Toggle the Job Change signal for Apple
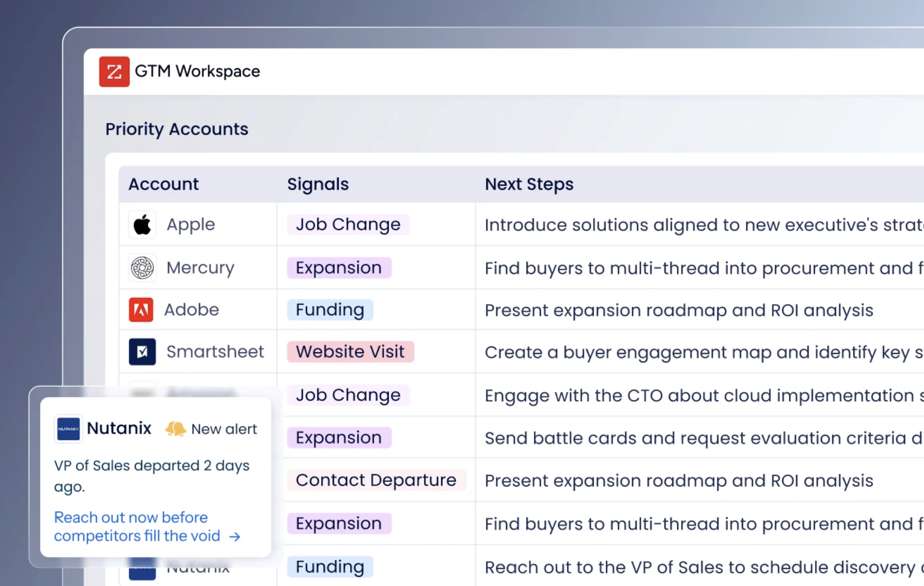 pyautogui.click(x=348, y=224)
